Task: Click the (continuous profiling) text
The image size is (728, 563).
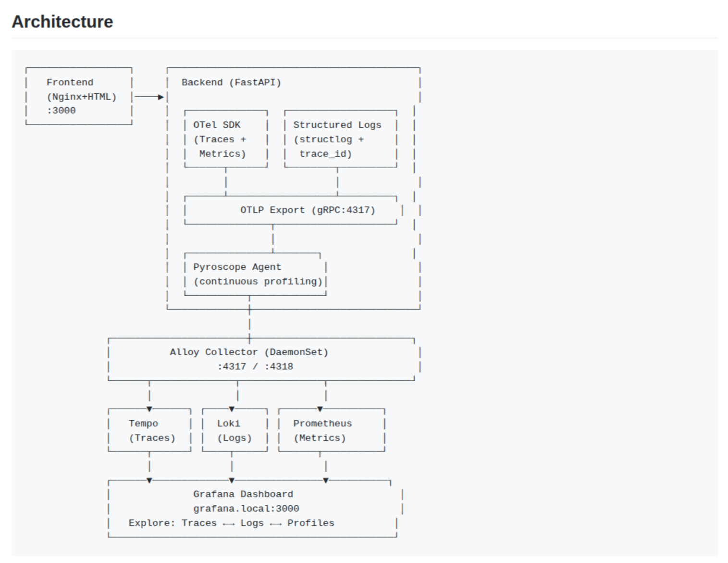Action: (x=258, y=281)
